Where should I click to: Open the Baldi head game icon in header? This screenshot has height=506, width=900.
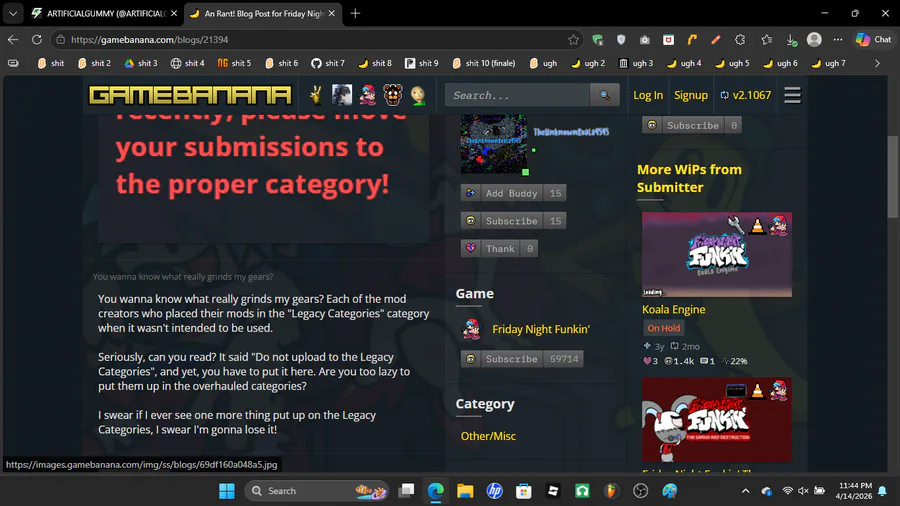(x=418, y=95)
